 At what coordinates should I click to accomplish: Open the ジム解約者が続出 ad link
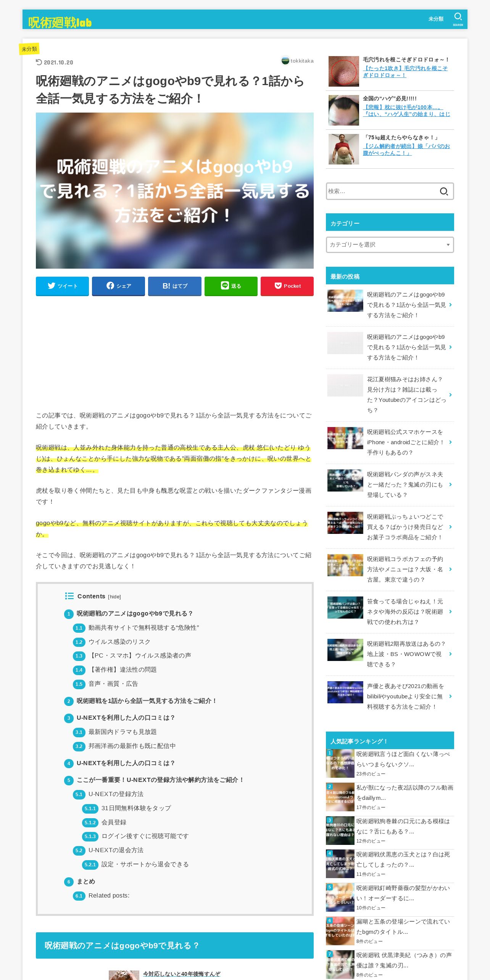point(406,149)
